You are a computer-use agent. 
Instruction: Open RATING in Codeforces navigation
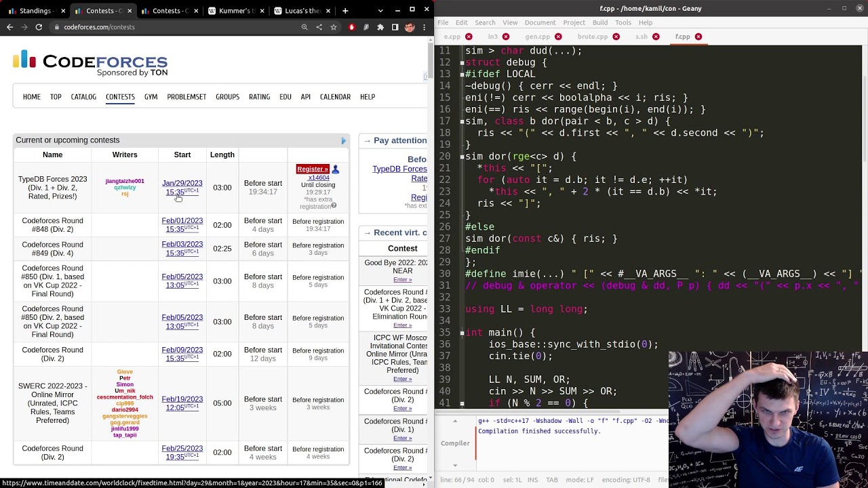(259, 97)
